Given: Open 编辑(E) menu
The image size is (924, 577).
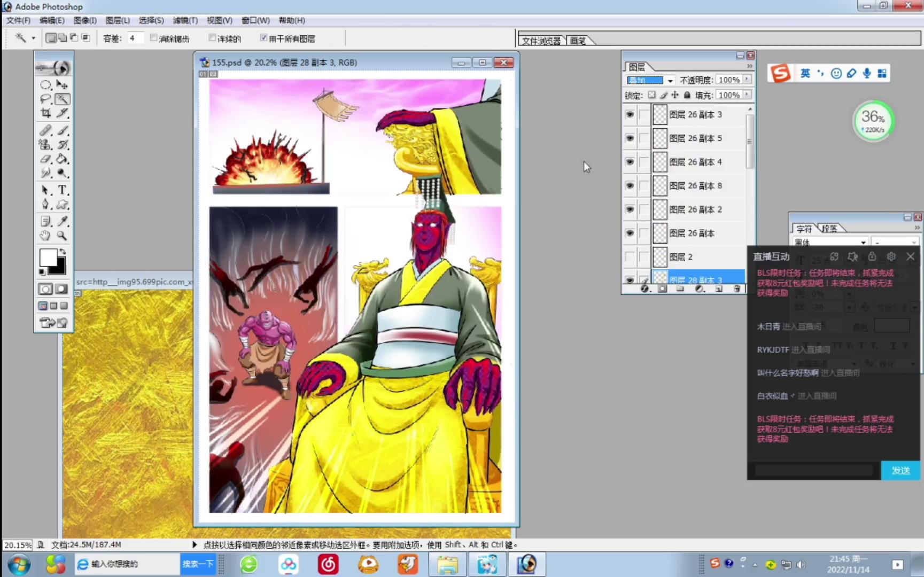Looking at the screenshot, I should click(x=52, y=20).
